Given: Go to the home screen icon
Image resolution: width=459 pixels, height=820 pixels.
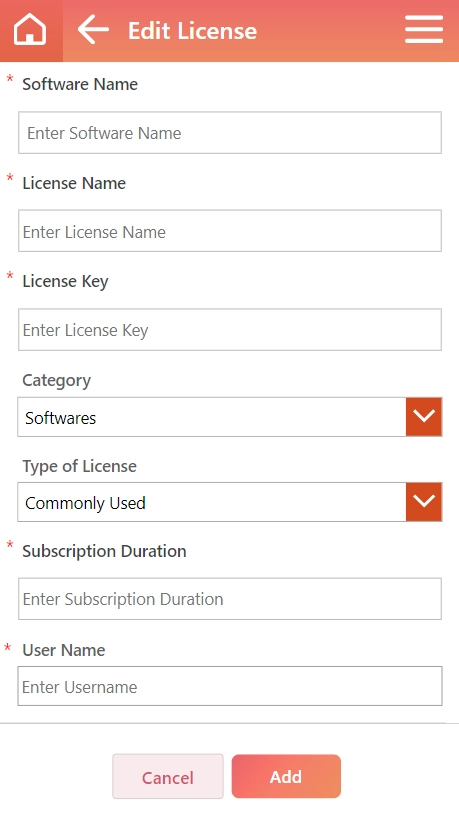Looking at the screenshot, I should point(30,30).
